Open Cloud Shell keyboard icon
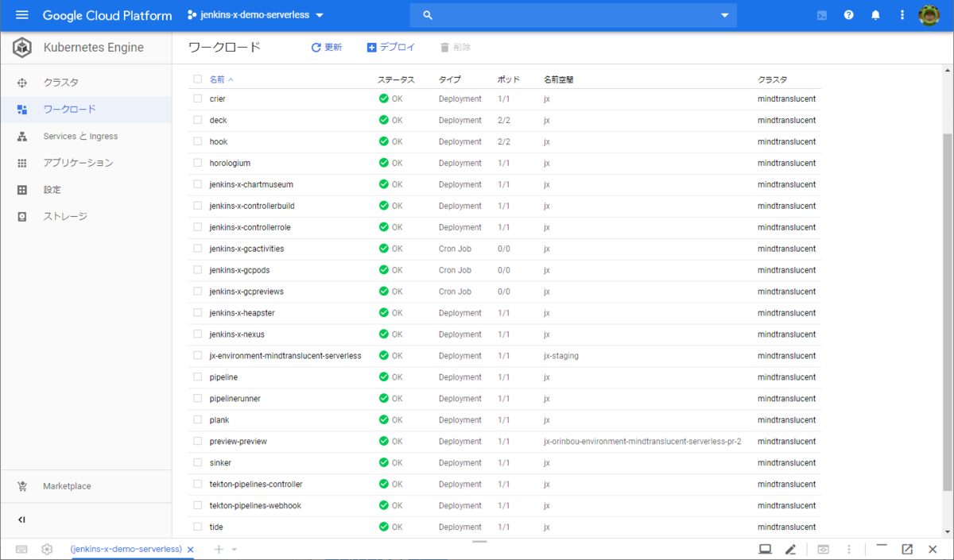954x560 pixels. pos(21,549)
